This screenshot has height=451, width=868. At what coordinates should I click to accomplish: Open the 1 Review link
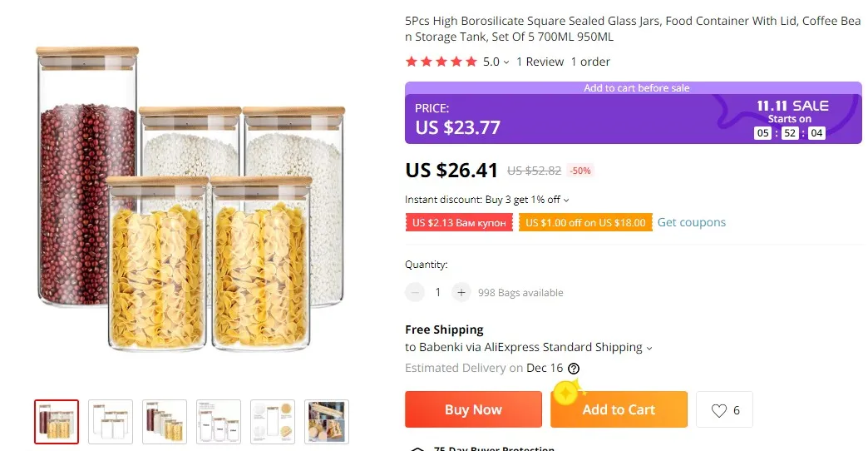tap(540, 62)
